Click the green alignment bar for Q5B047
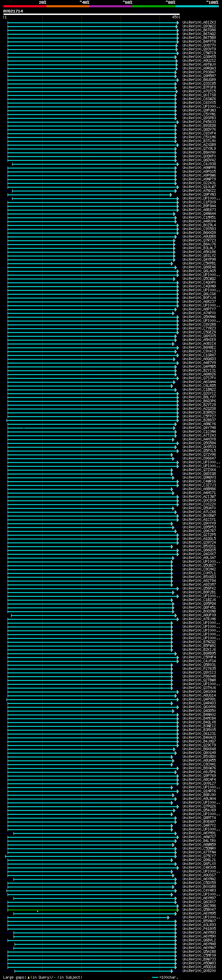Viewport: 222px width, 980px height. pos(93,910)
